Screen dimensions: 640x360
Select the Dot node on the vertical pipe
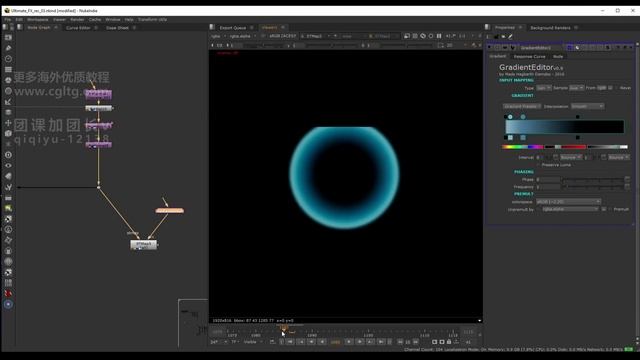coord(98,187)
